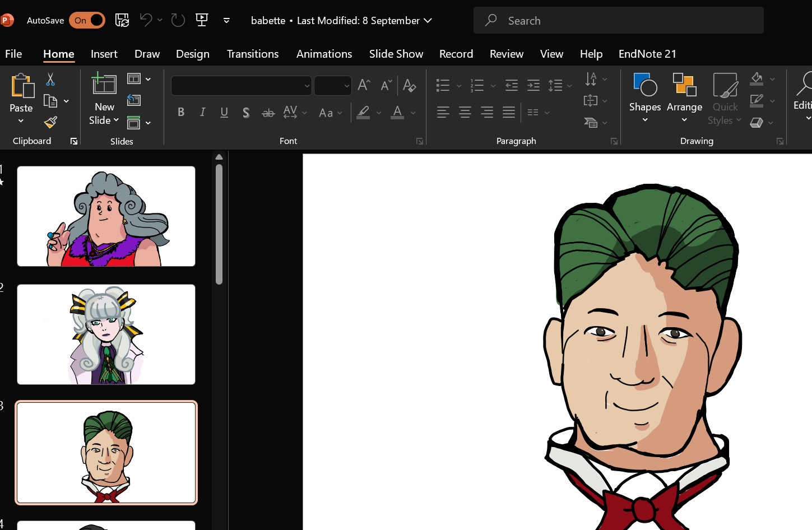Start presentation from beginning icon
The width and height of the screenshot is (812, 530).
coord(202,20)
